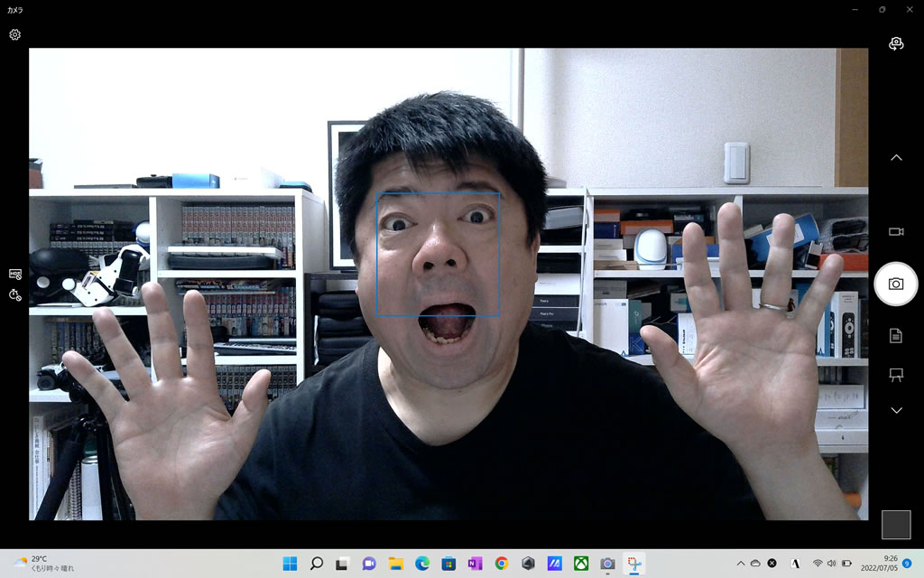Open the dark hexagon app on the taskbar
The image size is (924, 578).
click(x=528, y=564)
